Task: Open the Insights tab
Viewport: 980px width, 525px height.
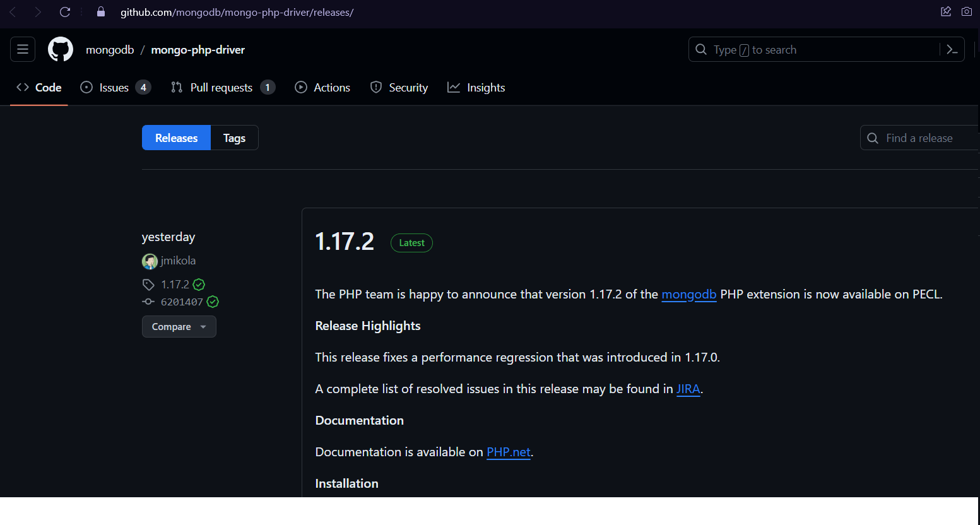Action: click(x=476, y=88)
